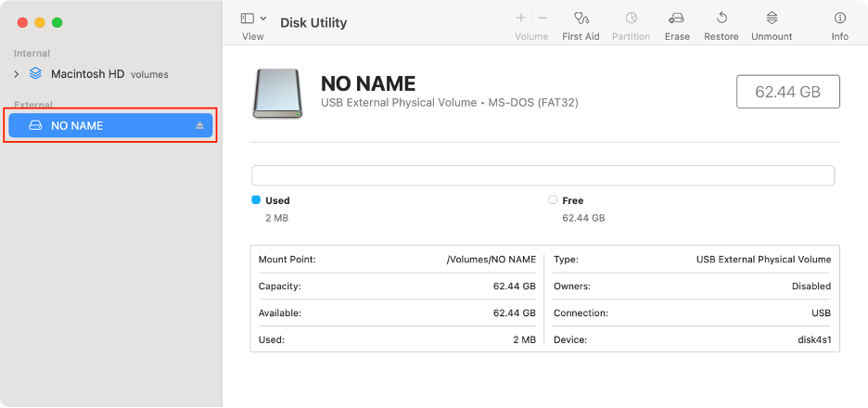Open the View dropdown chevron
The width and height of the screenshot is (868, 408).
pos(263,19)
